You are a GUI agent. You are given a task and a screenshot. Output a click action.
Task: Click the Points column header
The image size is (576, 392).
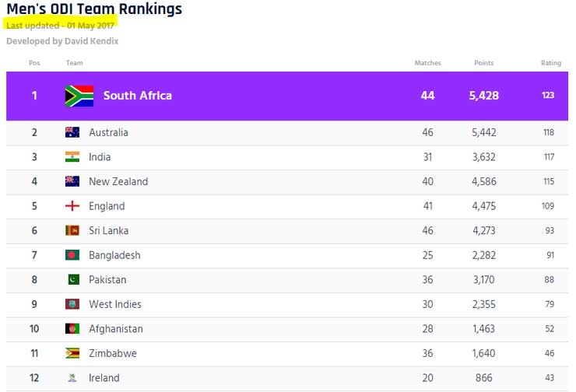(483, 63)
